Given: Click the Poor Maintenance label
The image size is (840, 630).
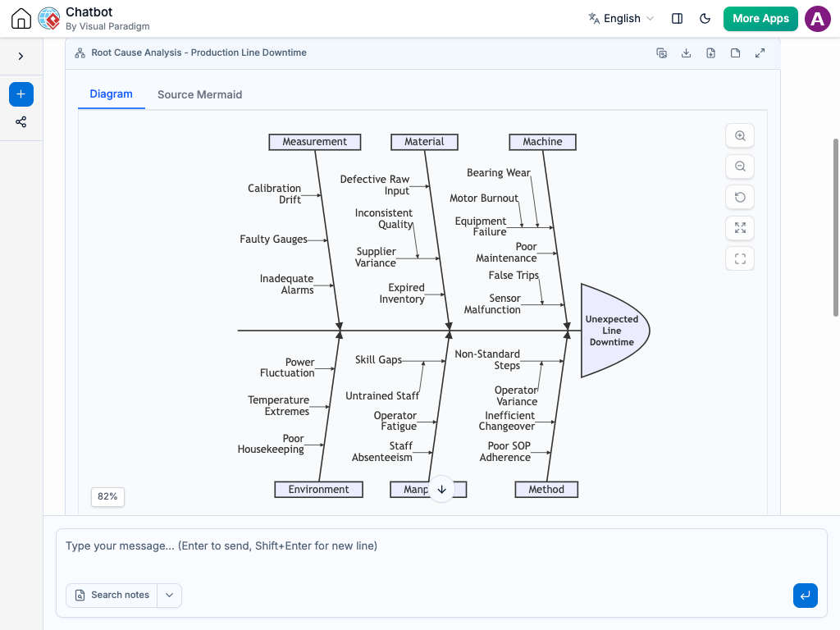Looking at the screenshot, I should pyautogui.click(x=506, y=253).
